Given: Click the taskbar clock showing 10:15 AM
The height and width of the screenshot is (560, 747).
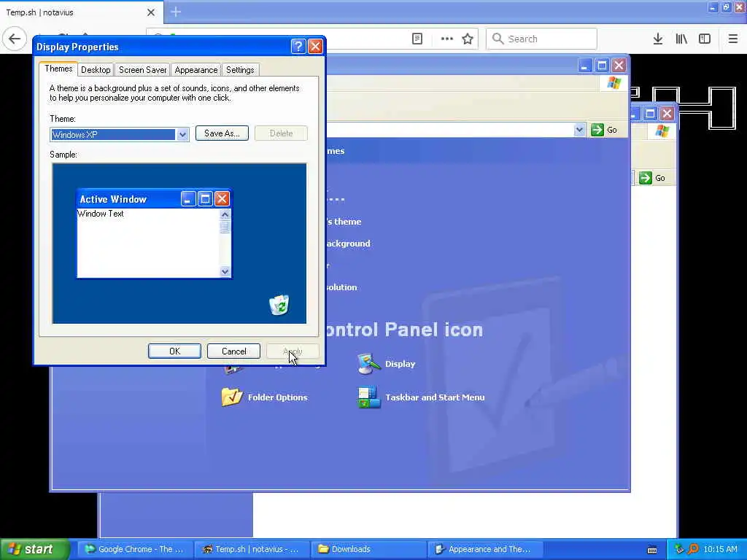Looking at the screenshot, I should point(720,549).
